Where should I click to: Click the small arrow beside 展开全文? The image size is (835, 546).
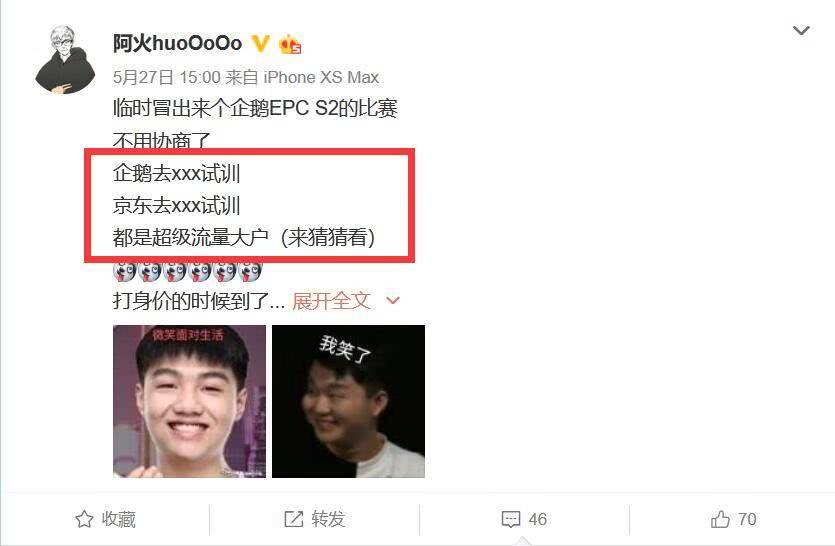(x=392, y=300)
